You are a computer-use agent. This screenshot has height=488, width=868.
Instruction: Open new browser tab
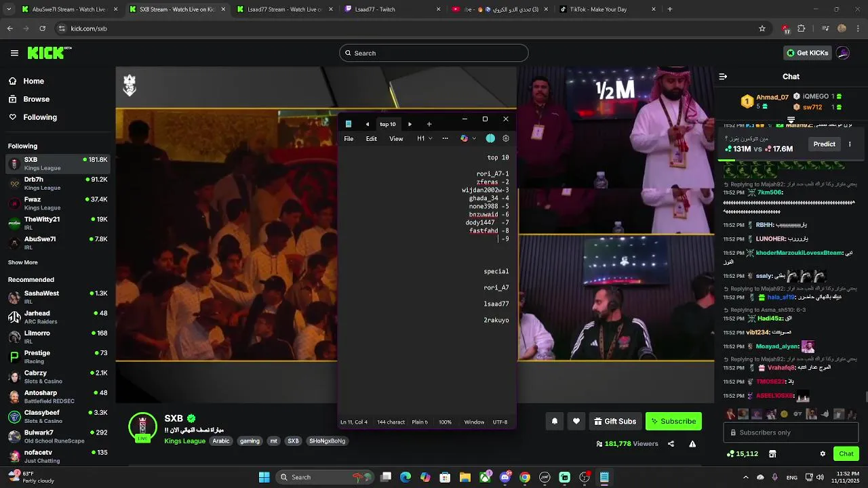[x=670, y=9]
